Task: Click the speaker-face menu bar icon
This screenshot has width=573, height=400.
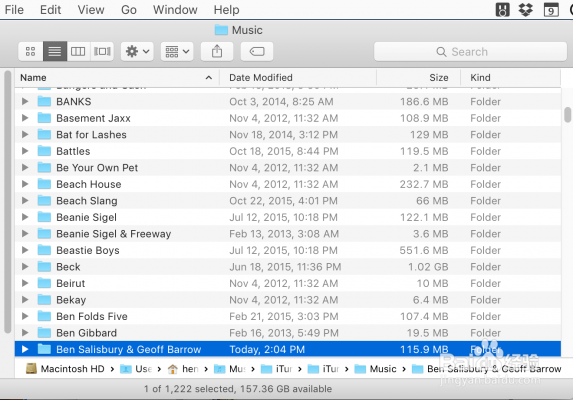Action: coord(502,9)
